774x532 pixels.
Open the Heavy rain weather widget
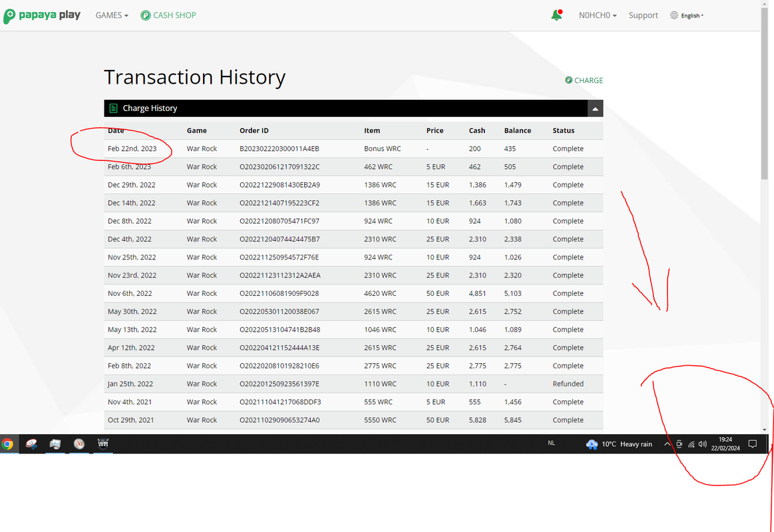619,444
